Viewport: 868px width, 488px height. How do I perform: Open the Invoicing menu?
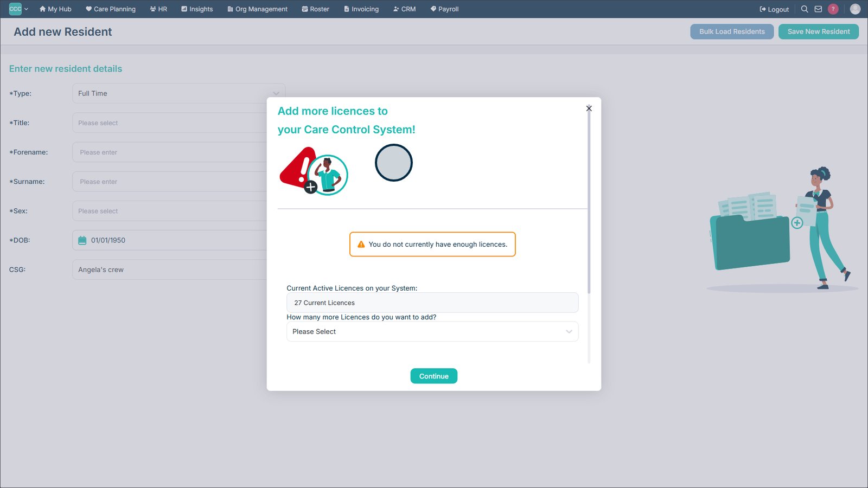(x=361, y=9)
